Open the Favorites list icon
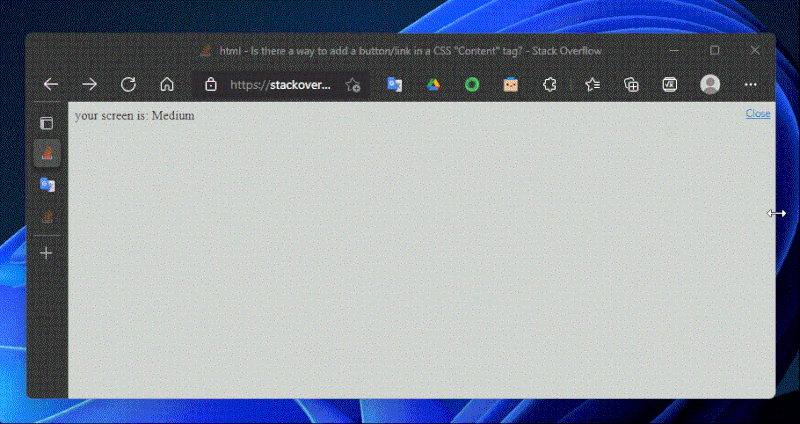800x424 pixels. (x=592, y=85)
